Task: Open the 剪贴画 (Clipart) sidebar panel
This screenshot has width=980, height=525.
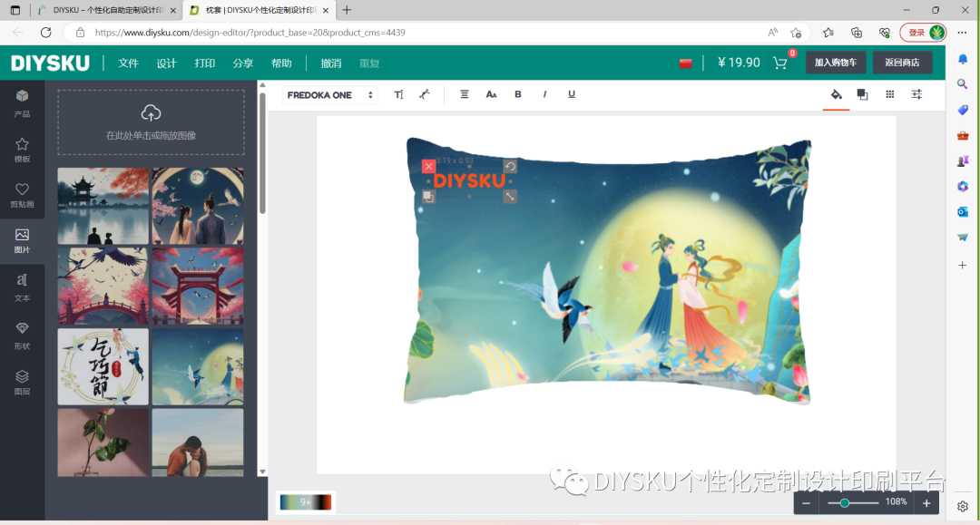Action: (22, 195)
